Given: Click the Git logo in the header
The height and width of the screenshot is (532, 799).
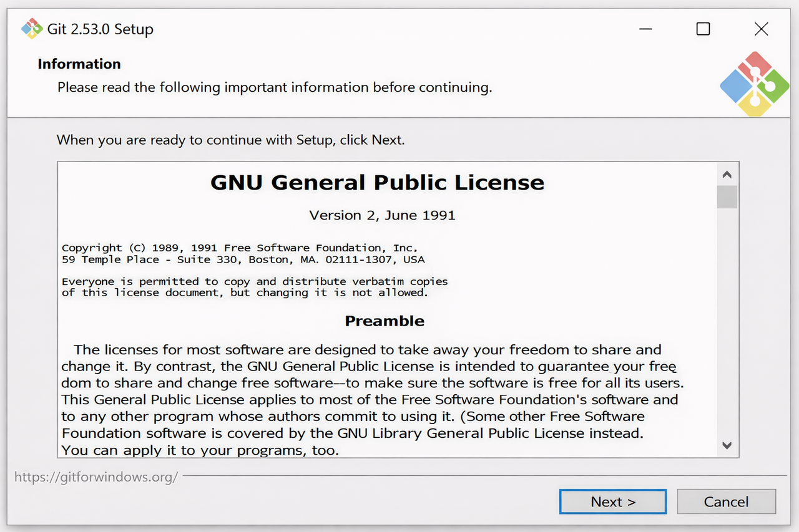Looking at the screenshot, I should click(x=754, y=84).
